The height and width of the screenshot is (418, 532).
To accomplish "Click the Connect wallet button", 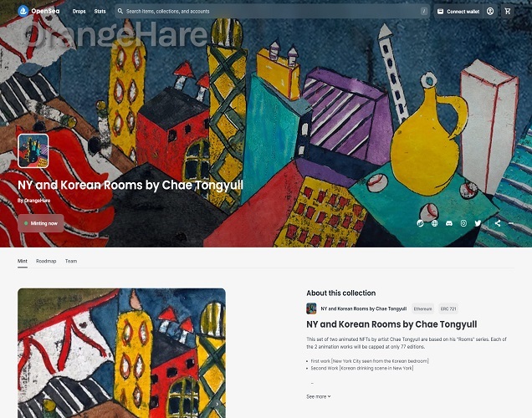I will point(458,12).
